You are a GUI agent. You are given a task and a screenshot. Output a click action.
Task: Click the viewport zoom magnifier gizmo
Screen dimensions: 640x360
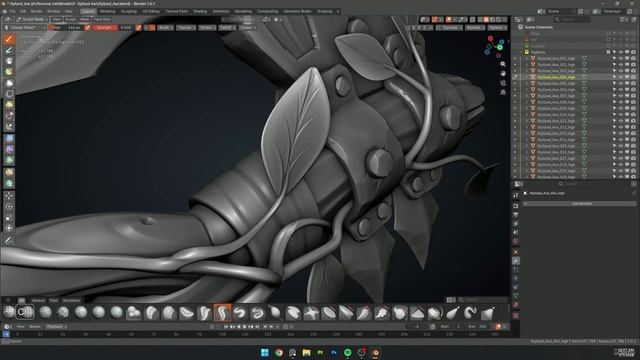coord(503,64)
